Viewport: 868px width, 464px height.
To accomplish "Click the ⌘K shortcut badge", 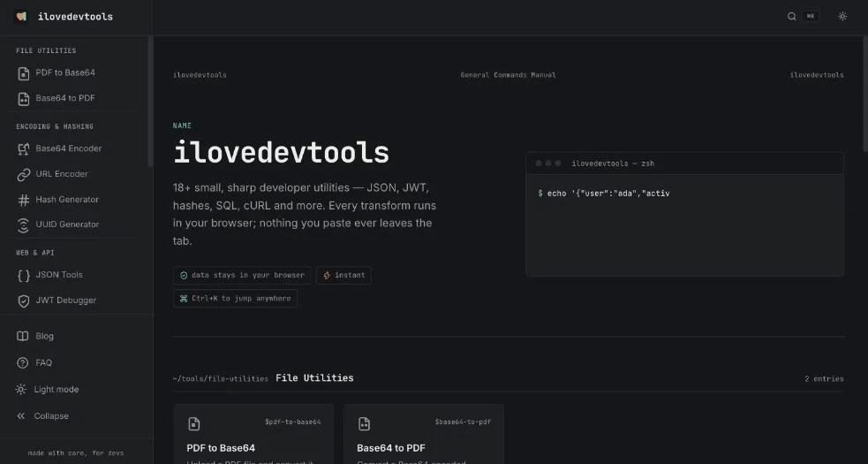I will click(x=811, y=17).
